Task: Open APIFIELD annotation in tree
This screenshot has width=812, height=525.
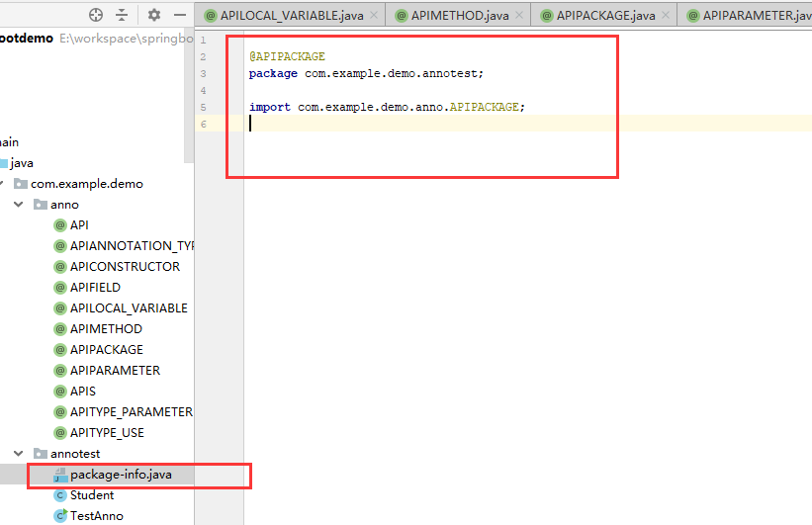Action: pos(95,288)
